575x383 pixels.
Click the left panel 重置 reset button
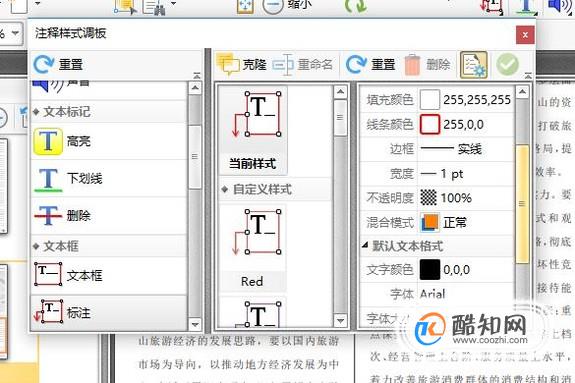(x=58, y=65)
